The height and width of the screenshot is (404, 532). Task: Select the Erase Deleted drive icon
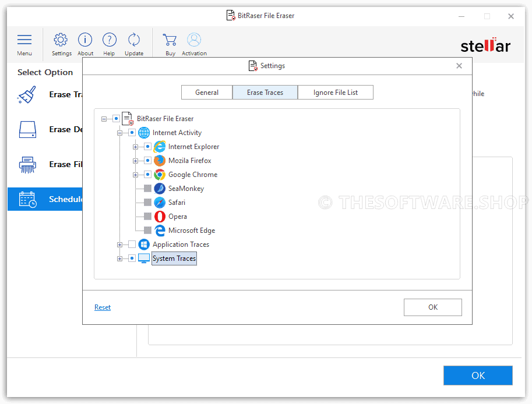pos(27,129)
